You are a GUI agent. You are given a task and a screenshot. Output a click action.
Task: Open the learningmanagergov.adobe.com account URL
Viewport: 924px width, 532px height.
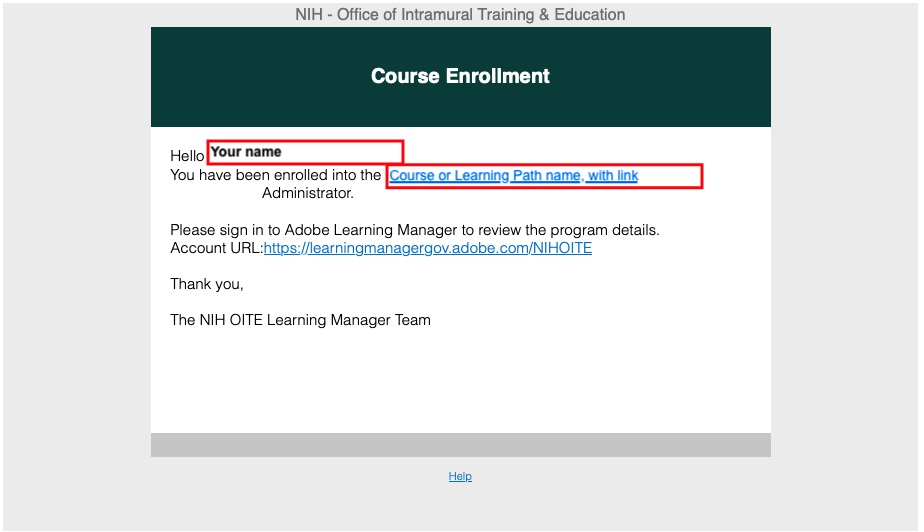pos(427,248)
